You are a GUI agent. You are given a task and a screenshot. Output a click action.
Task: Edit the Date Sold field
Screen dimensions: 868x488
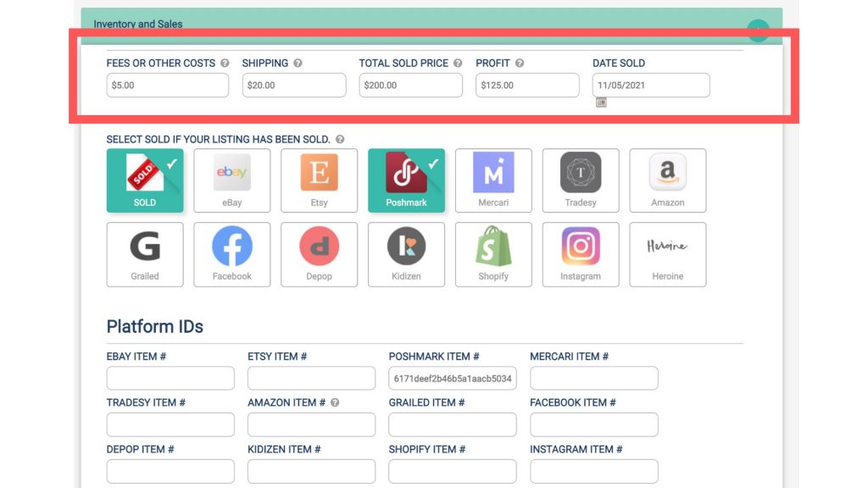pos(651,86)
